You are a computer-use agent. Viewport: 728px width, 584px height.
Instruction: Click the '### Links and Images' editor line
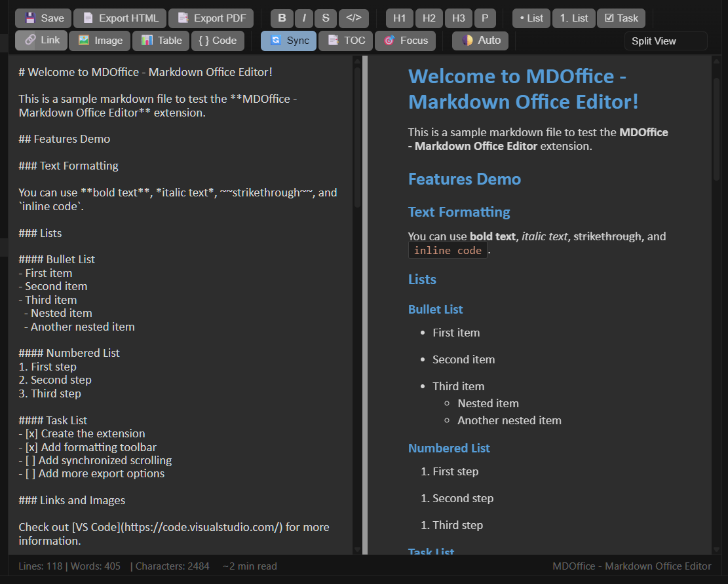(72, 500)
